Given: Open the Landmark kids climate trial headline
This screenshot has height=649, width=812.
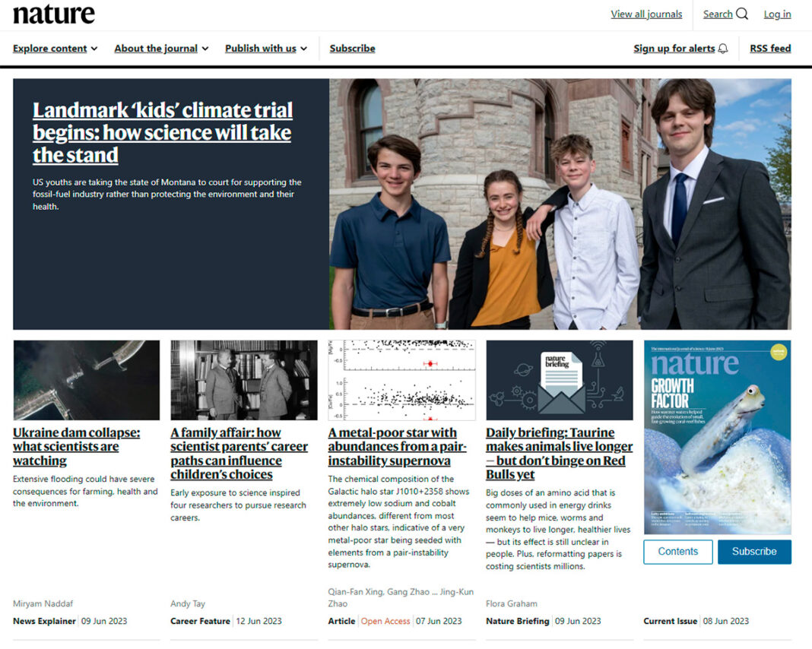Looking at the screenshot, I should [x=163, y=132].
